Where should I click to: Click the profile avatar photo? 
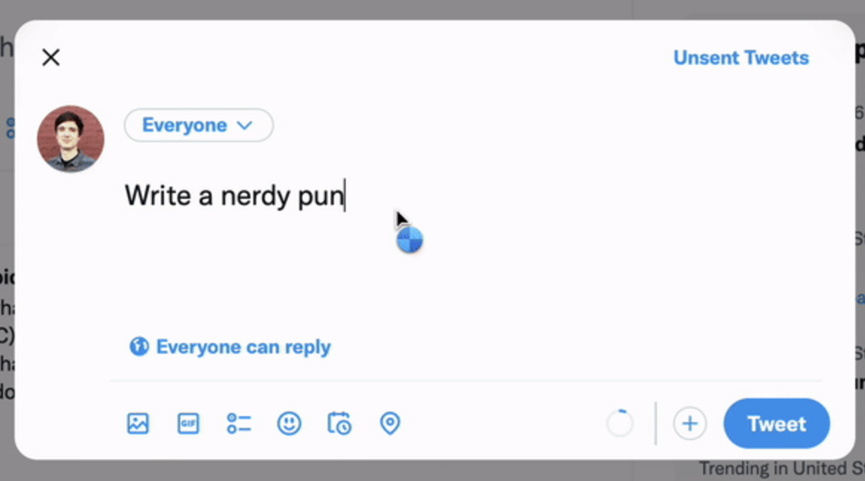tap(71, 138)
